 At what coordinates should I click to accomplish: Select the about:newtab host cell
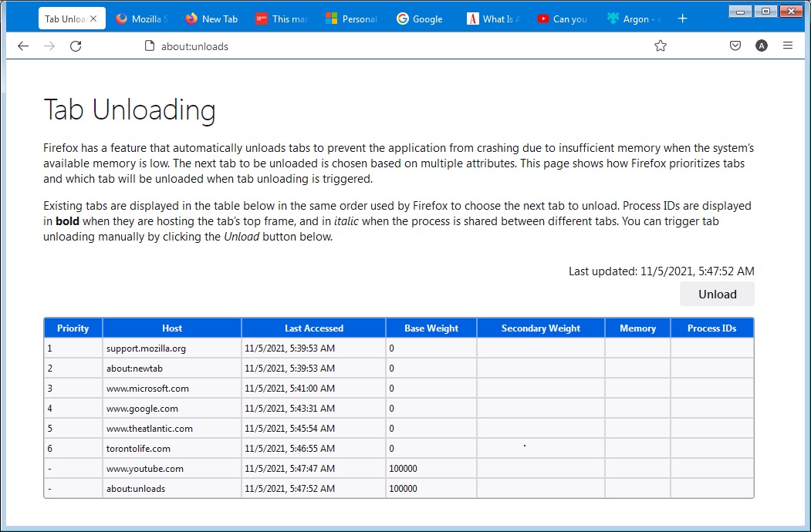click(x=172, y=369)
